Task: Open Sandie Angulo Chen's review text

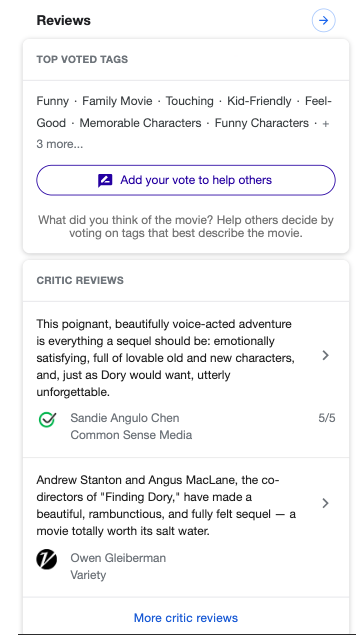Action: (x=165, y=358)
